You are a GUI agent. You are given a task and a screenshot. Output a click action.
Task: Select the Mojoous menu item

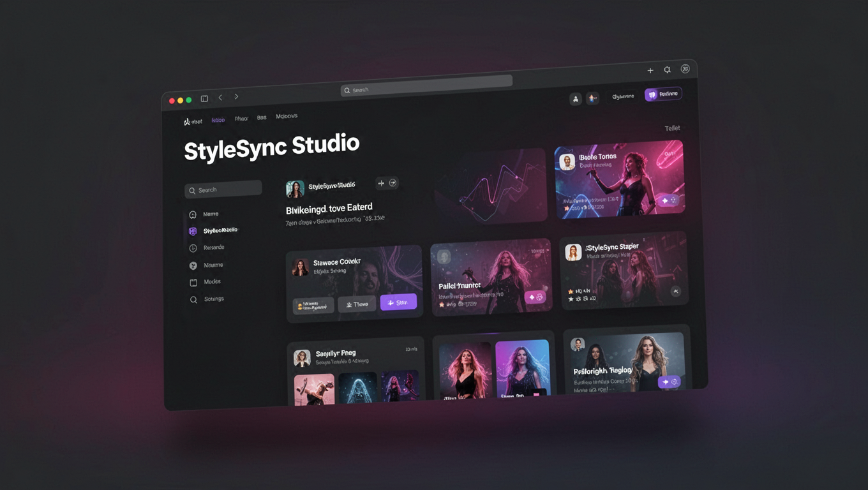286,116
